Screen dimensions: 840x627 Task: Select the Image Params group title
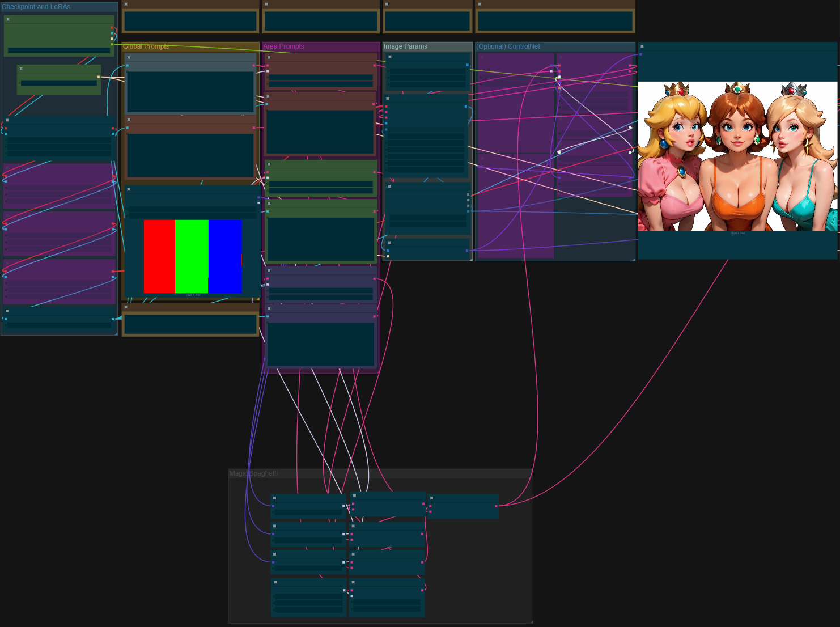pos(405,46)
